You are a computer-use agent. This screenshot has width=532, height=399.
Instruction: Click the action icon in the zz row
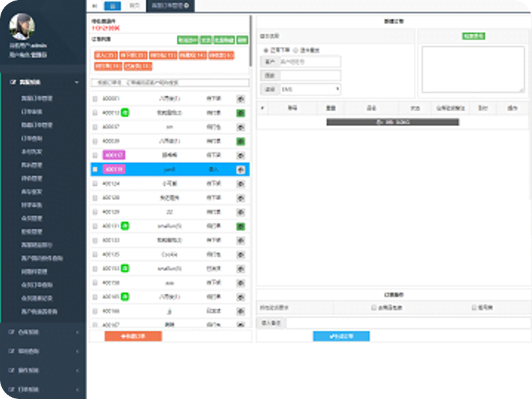pos(241,212)
